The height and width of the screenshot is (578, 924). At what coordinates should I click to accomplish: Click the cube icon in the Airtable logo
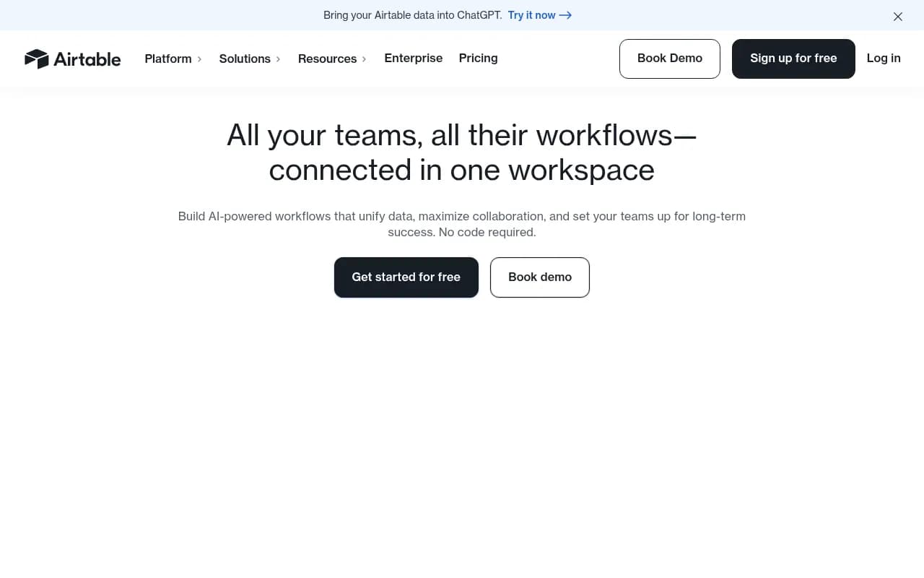[37, 59]
